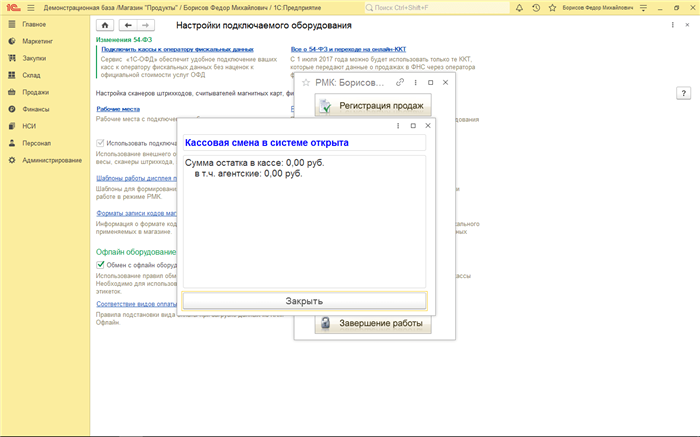Close the РМК window
The image size is (700, 437).
tap(445, 83)
